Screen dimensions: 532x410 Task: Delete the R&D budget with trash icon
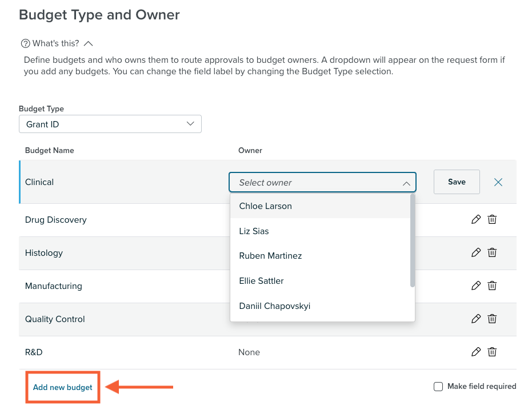coord(492,352)
